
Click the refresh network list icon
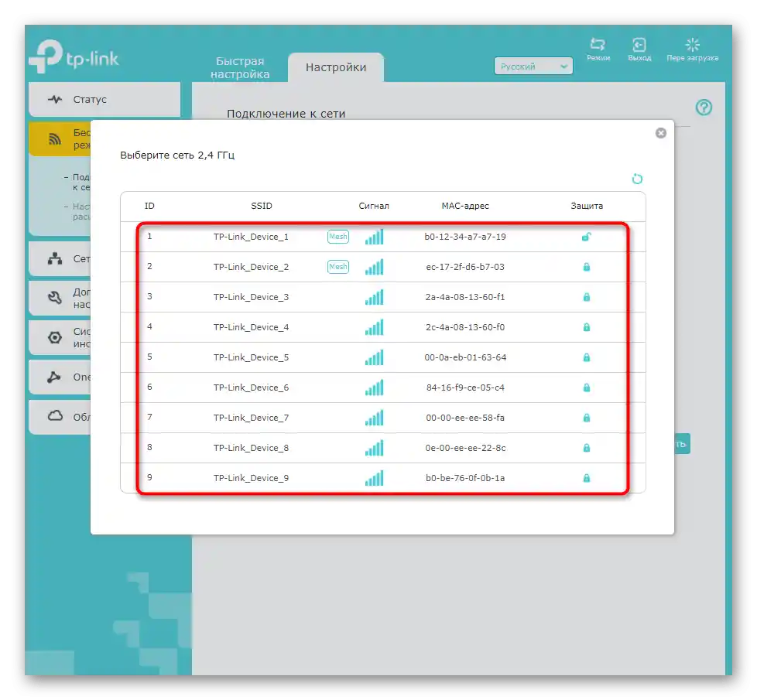637,179
